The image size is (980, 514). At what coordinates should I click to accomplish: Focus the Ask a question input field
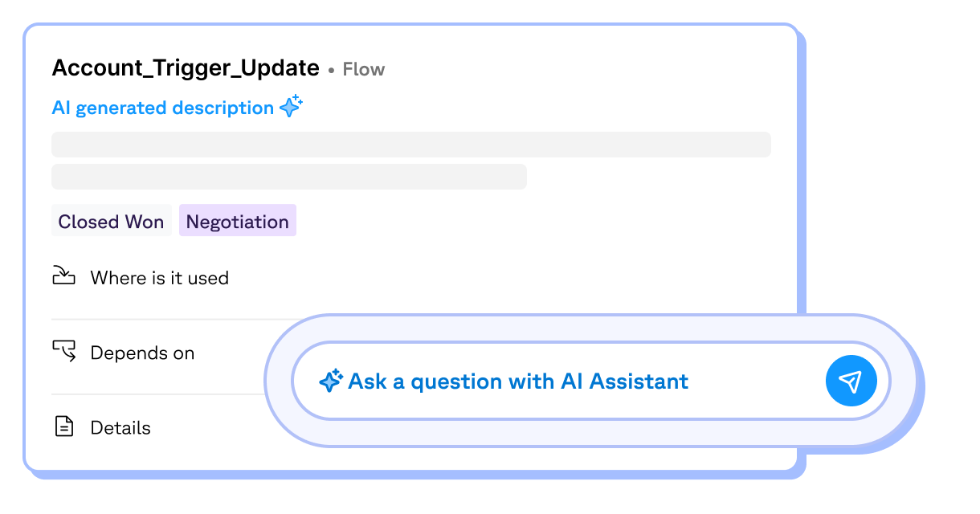pos(562,381)
